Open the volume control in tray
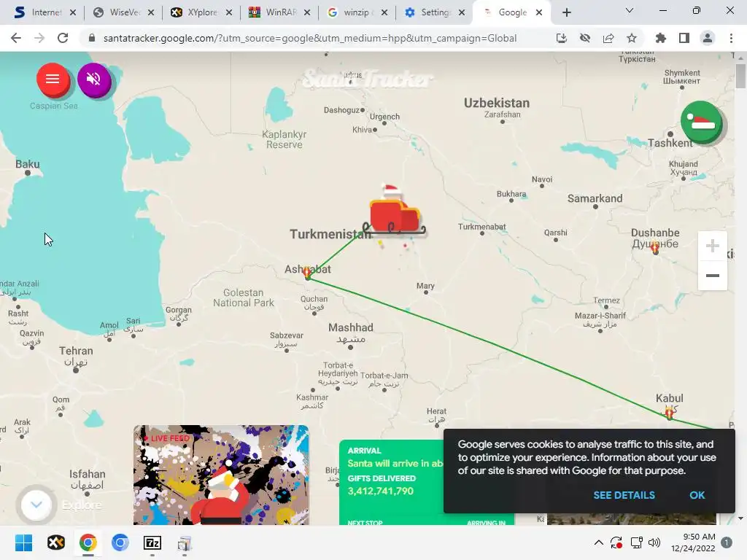 654,542
